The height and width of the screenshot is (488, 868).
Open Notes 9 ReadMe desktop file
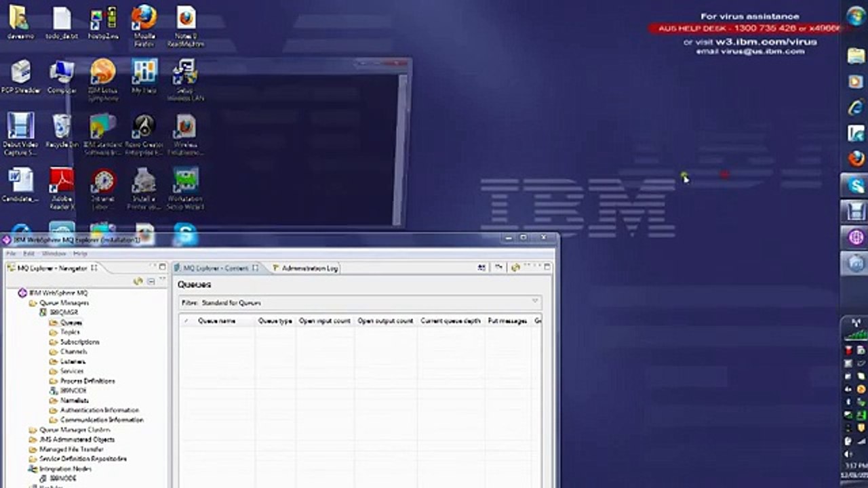[185, 26]
